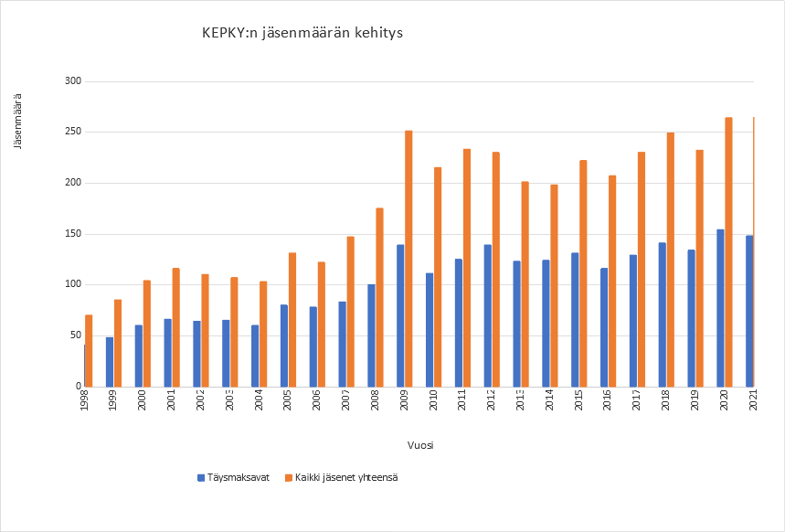Screen dimensions: 785x532
Task: Select the blue bar for 2004
Action: [x=255, y=356]
